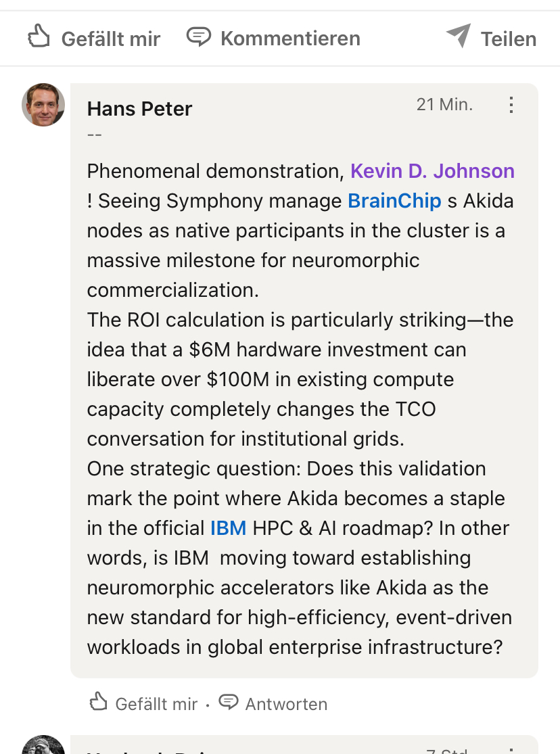Open the IBM company link
Viewport: 560px width, 754px height.
[228, 528]
